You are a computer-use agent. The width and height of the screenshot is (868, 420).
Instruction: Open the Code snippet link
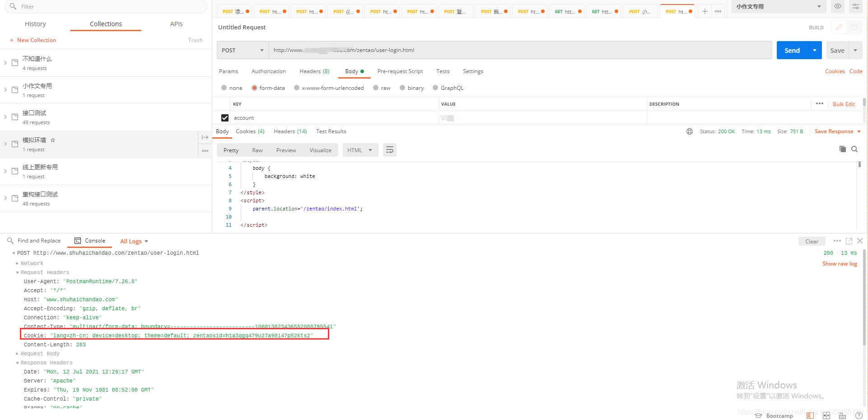coord(856,71)
